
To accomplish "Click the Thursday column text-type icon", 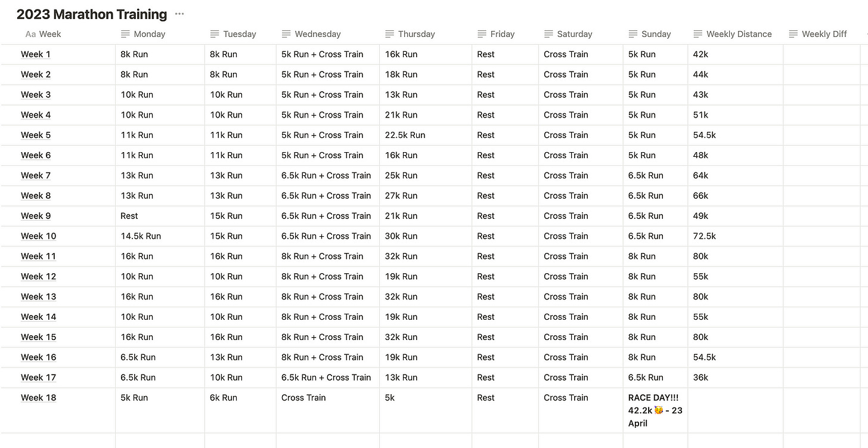I will (390, 34).
